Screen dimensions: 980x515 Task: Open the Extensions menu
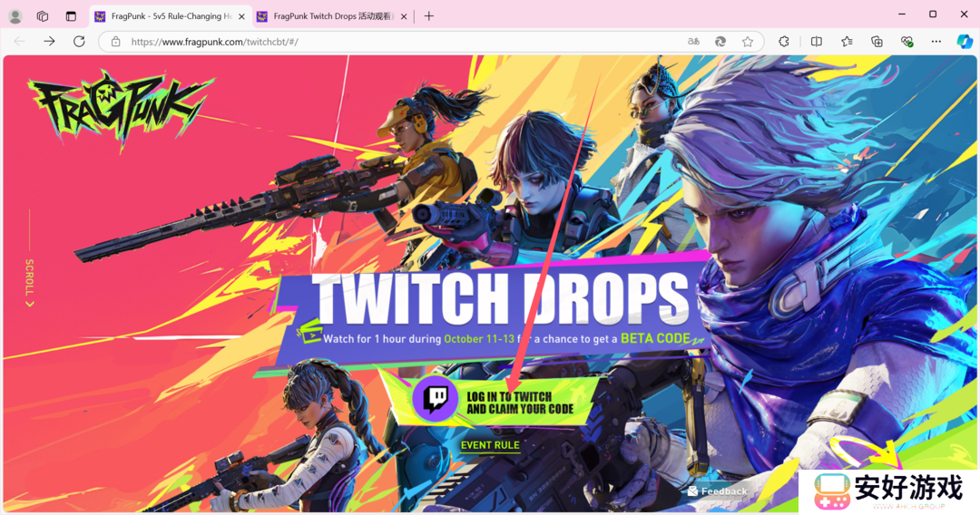coord(785,42)
